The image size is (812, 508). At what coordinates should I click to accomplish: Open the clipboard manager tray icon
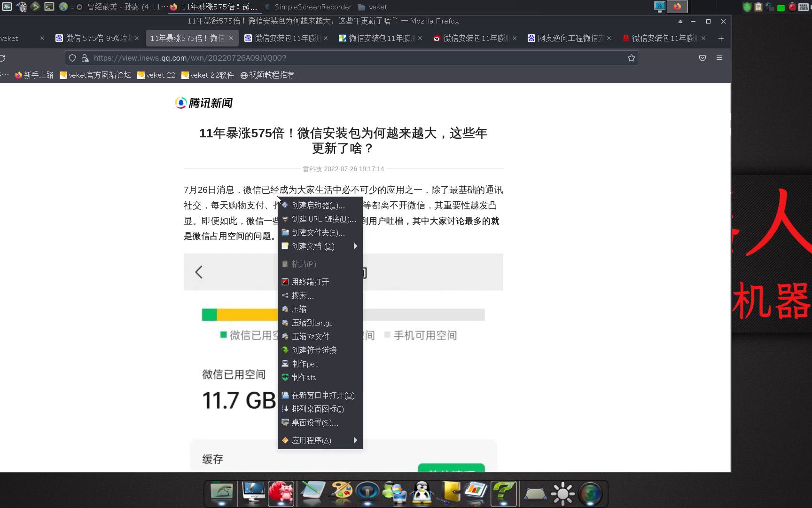(x=758, y=7)
